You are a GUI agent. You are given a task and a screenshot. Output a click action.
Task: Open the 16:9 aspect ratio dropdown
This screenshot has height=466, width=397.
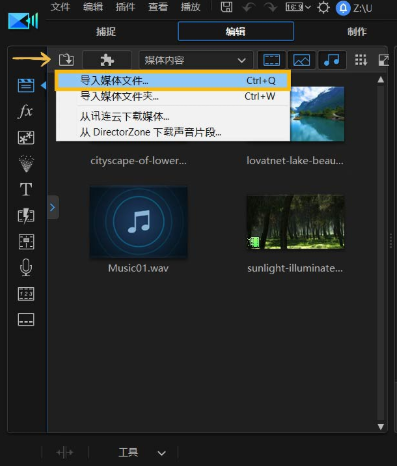[298, 7]
